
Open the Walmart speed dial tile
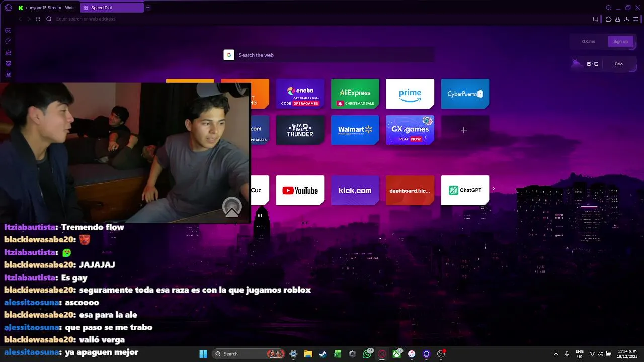[x=355, y=130]
